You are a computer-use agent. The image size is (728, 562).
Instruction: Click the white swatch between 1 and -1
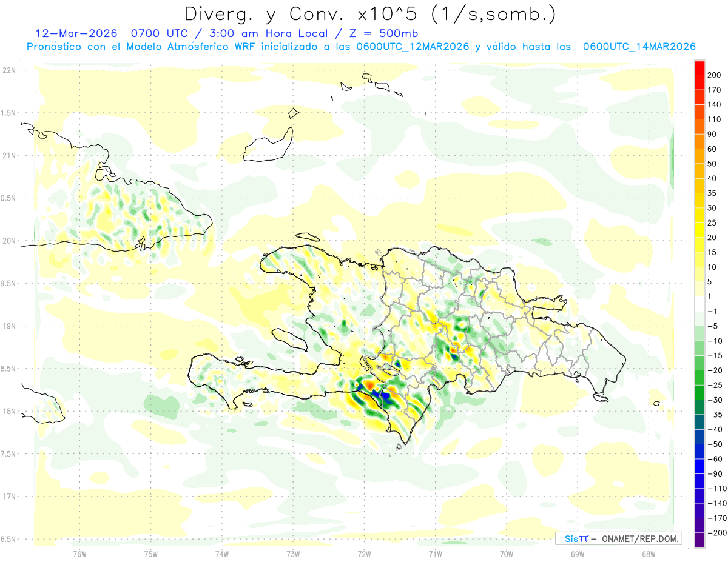click(x=699, y=304)
